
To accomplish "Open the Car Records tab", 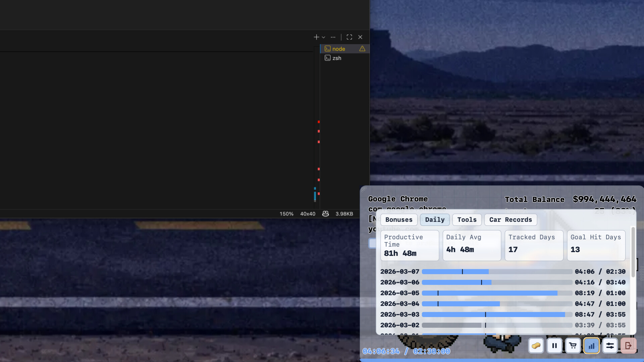I will (x=510, y=220).
